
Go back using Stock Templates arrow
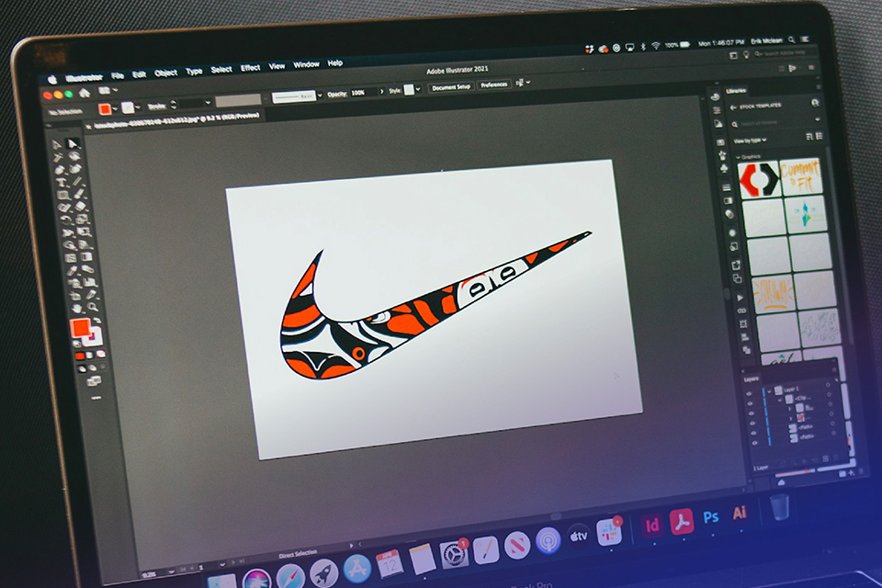pyautogui.click(x=733, y=107)
